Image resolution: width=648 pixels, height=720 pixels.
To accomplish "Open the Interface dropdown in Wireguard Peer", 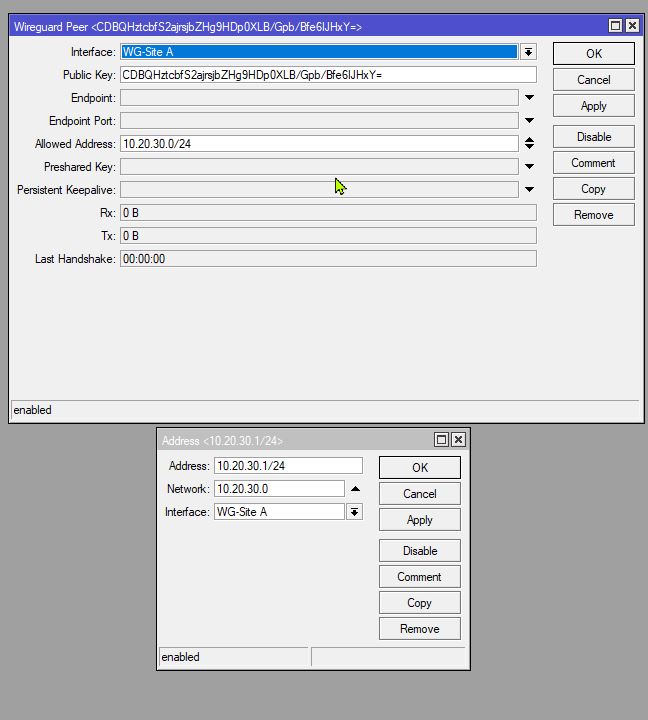I will (x=529, y=52).
